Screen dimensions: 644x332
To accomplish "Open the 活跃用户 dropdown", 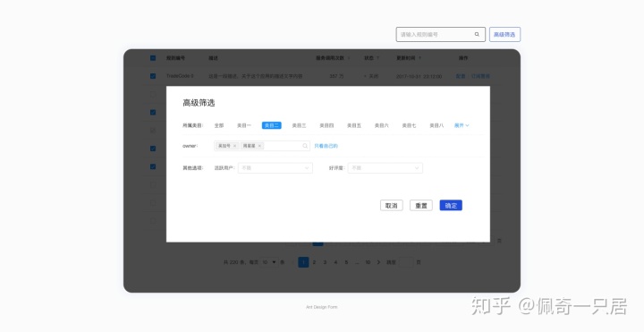I will [x=275, y=168].
